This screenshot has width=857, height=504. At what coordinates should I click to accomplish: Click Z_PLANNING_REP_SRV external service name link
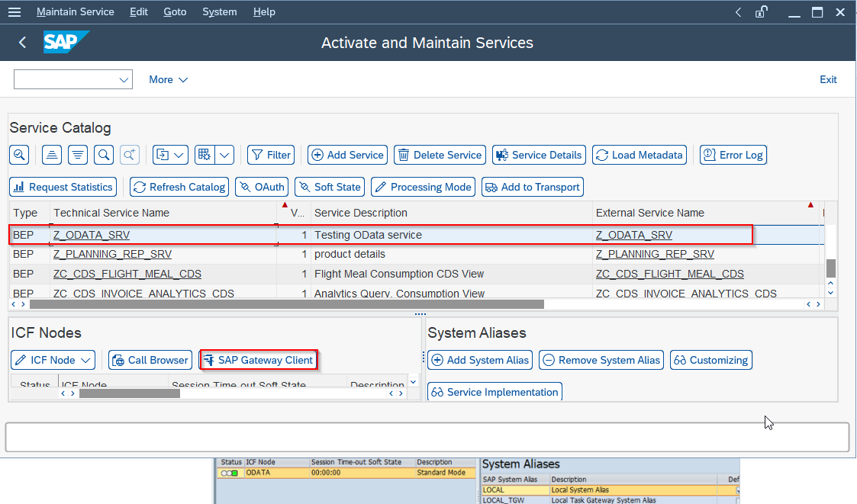pyautogui.click(x=655, y=255)
